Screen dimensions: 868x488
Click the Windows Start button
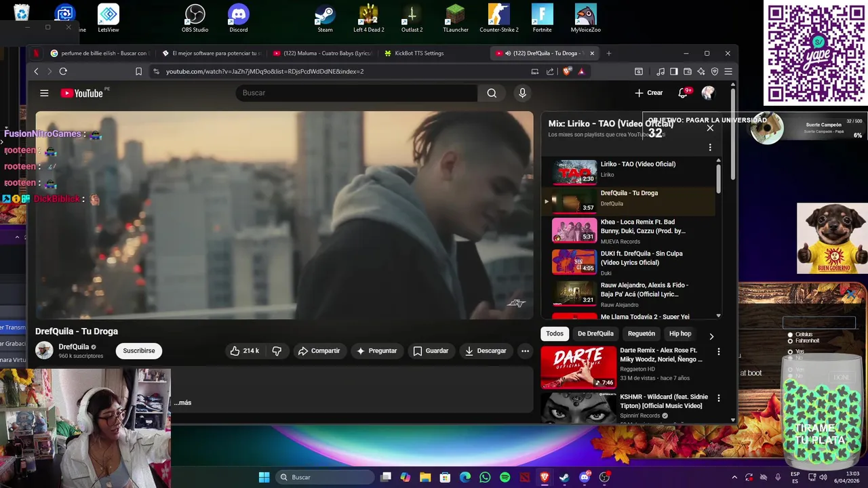click(x=264, y=477)
